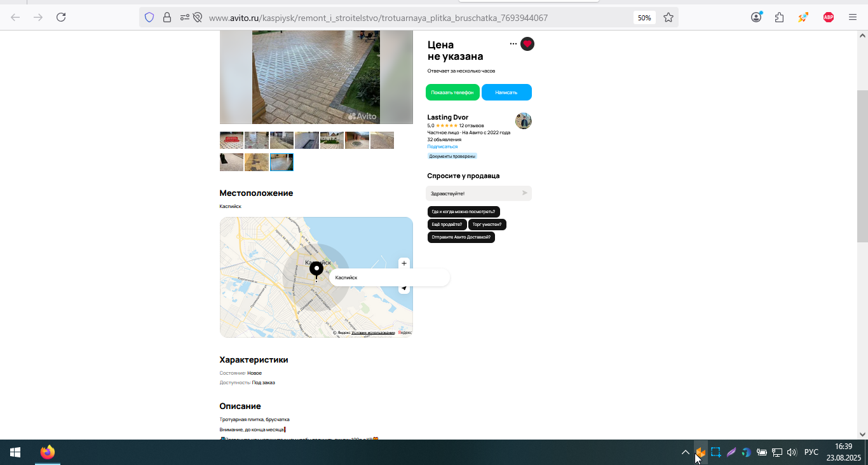Remove listing from favorites via heart icon
Screen dimensions: 868x465
point(527,44)
